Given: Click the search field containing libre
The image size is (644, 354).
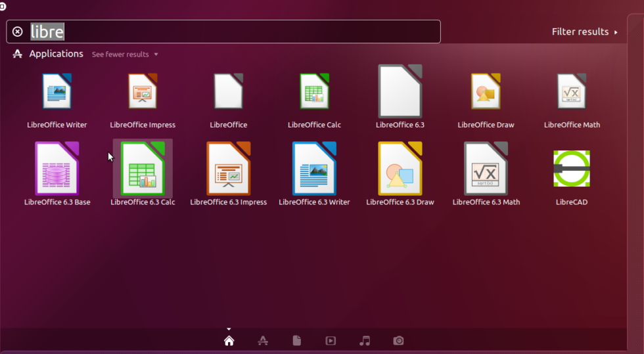Looking at the screenshot, I should click(250, 32).
